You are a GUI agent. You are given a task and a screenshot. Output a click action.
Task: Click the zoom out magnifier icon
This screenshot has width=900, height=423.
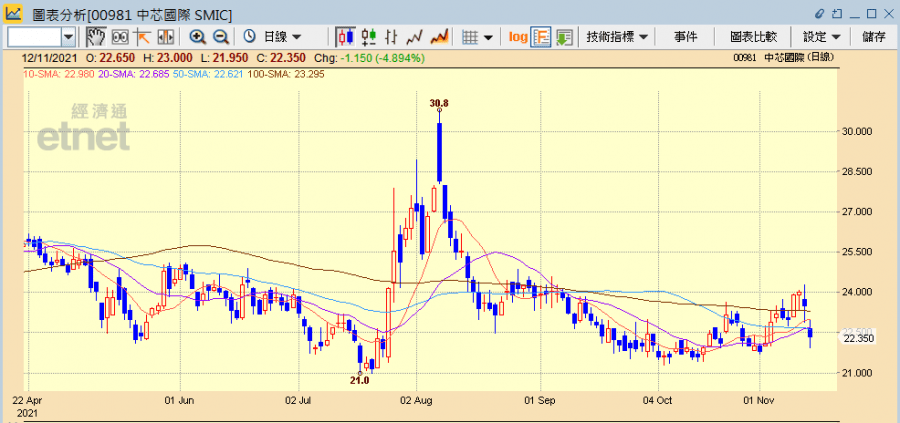point(221,37)
